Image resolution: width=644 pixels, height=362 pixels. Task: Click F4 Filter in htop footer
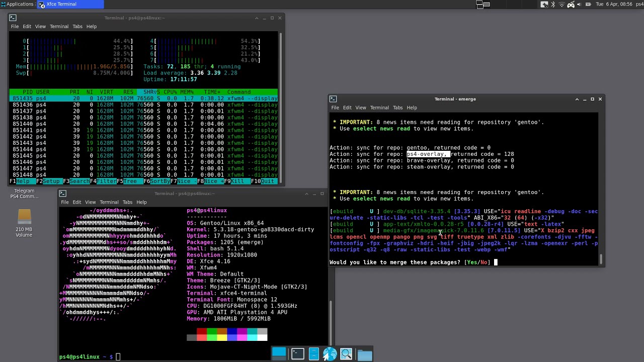point(103,182)
